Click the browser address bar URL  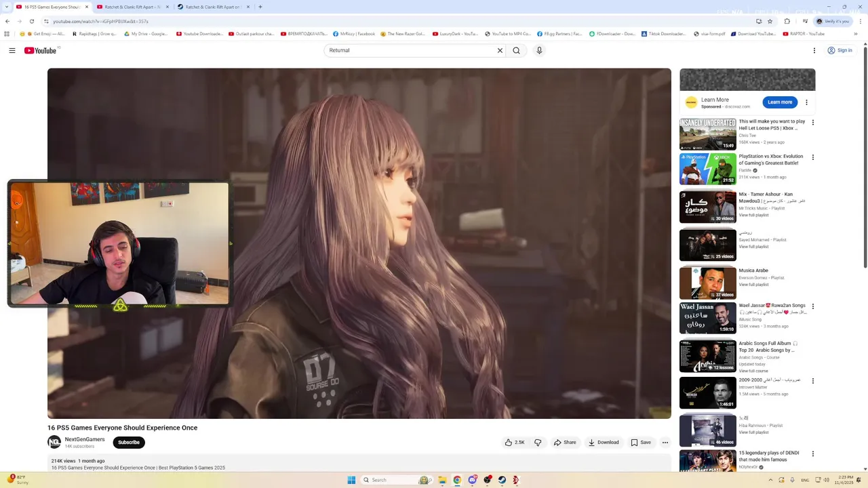click(100, 21)
